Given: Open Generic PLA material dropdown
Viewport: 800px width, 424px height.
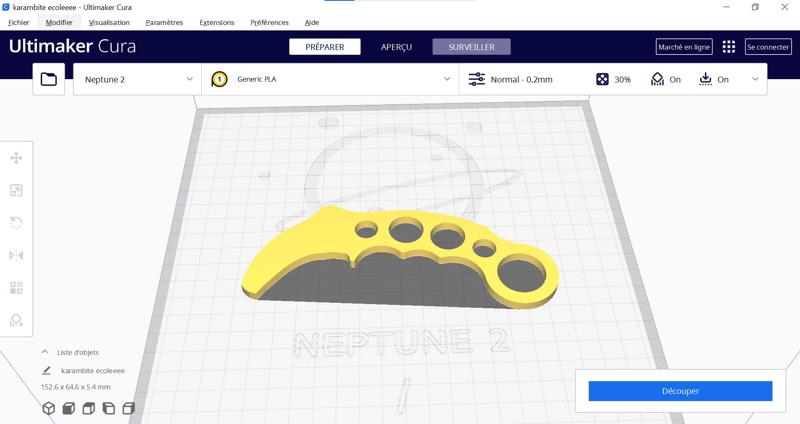Looking at the screenshot, I should point(330,79).
